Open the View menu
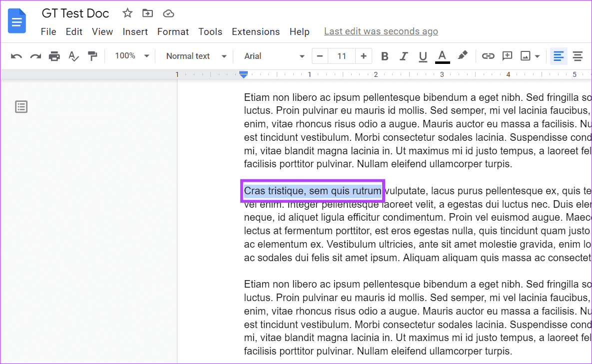Image resolution: width=592 pixels, height=364 pixels. click(x=102, y=31)
